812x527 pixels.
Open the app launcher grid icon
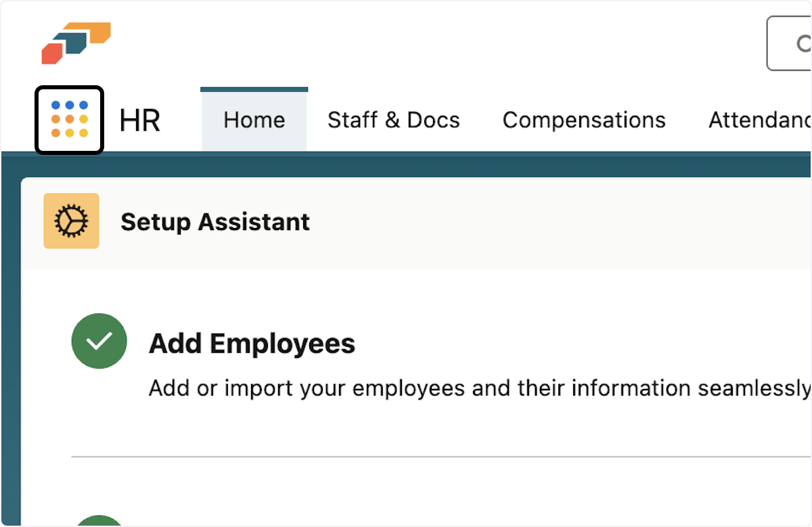(69, 120)
